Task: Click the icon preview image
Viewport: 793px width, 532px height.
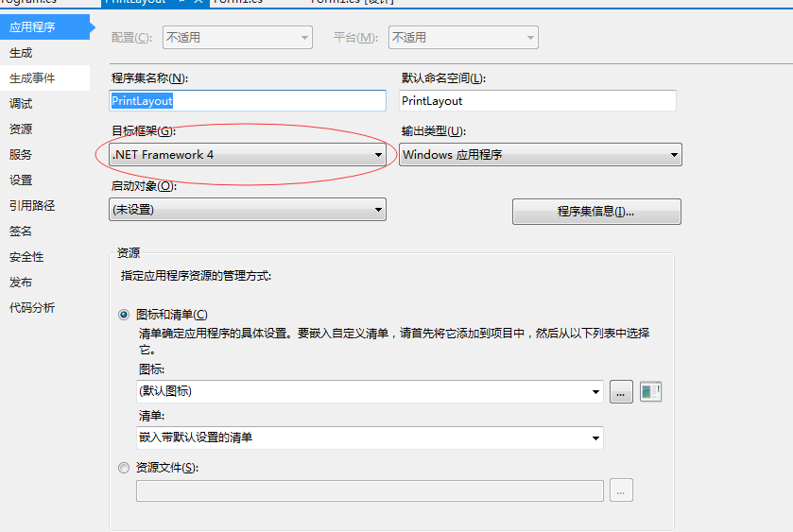Action: pyautogui.click(x=650, y=391)
